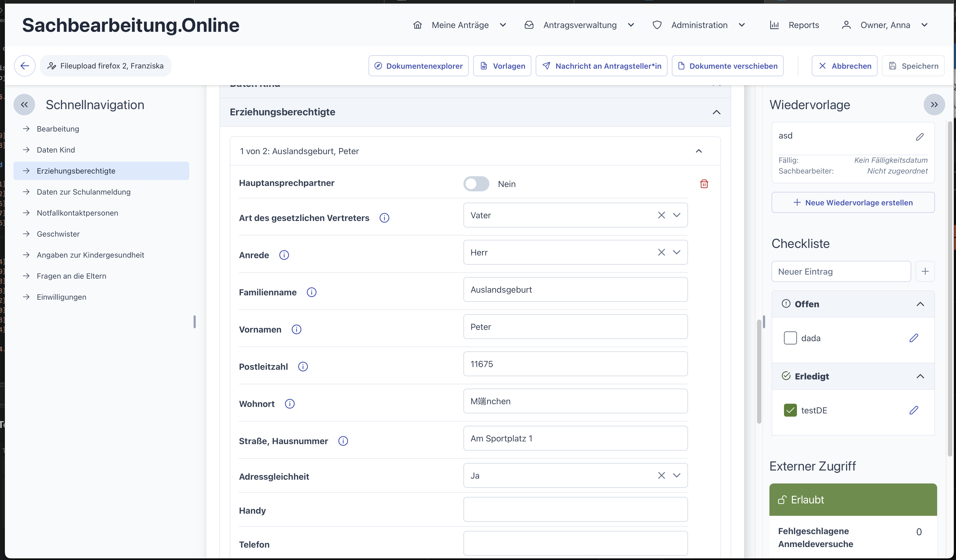This screenshot has width=956, height=560.
Task: Open info icon next to Familienname
Action: point(311,292)
